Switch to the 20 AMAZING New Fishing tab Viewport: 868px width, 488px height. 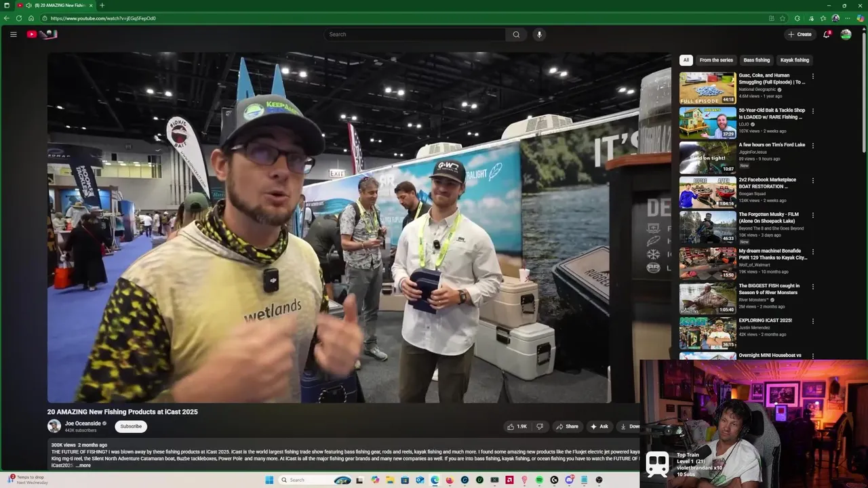[x=56, y=5]
